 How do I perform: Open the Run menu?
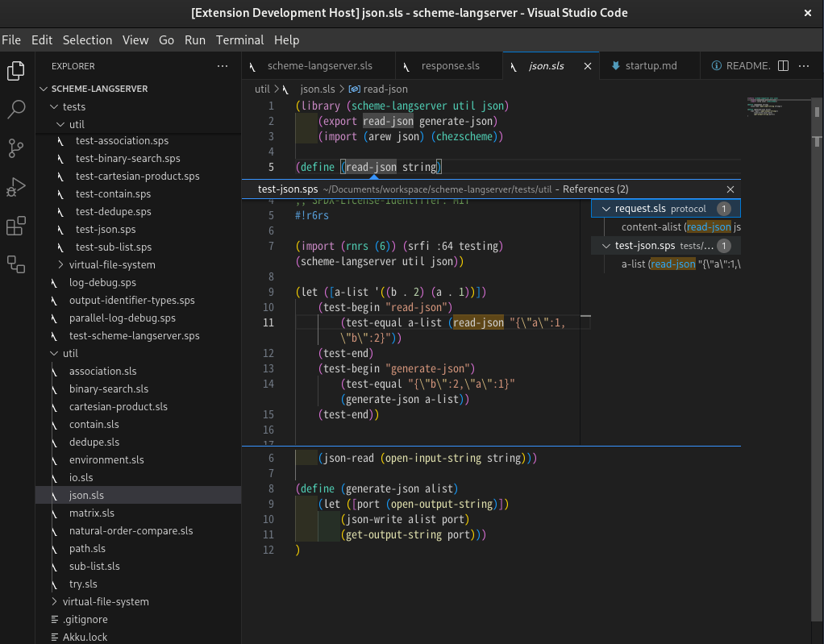[194, 40]
